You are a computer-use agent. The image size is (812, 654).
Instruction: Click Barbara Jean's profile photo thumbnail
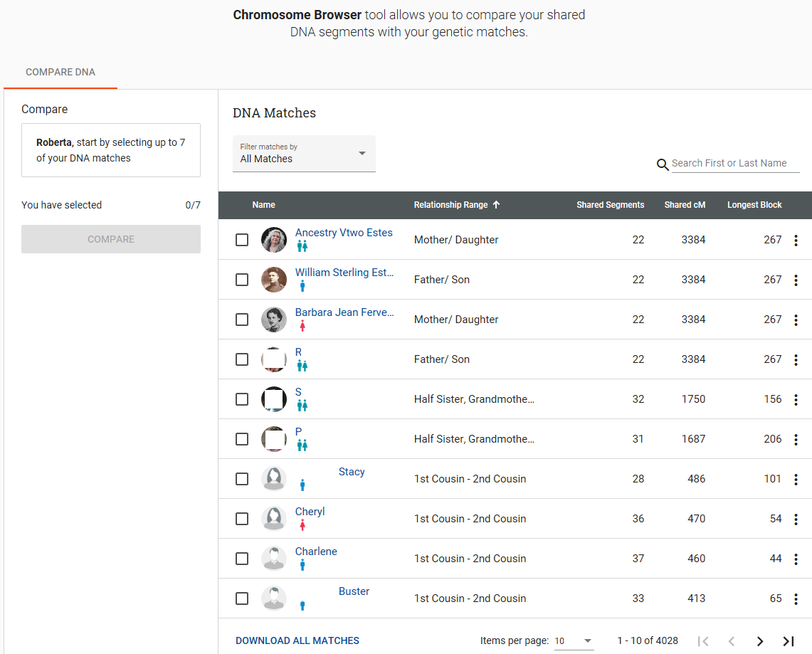274,320
